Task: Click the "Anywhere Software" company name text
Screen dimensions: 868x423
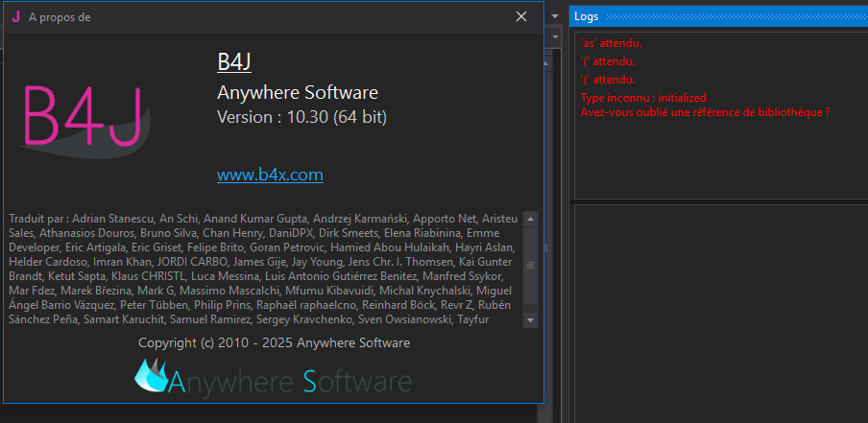Action: click(x=298, y=92)
